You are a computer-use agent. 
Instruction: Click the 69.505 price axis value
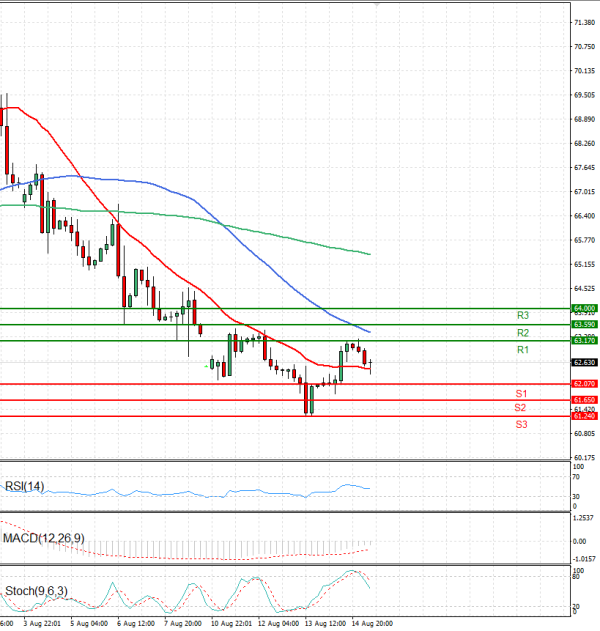click(584, 95)
